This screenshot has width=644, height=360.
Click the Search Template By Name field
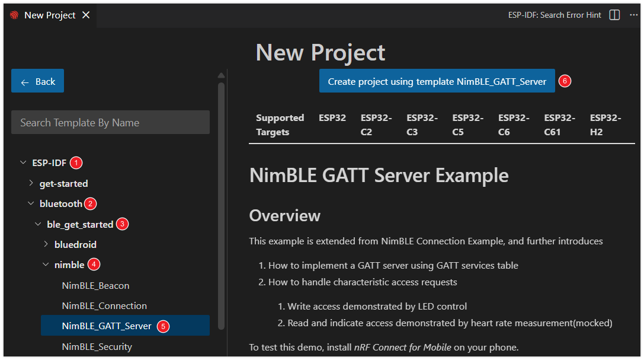pos(110,123)
